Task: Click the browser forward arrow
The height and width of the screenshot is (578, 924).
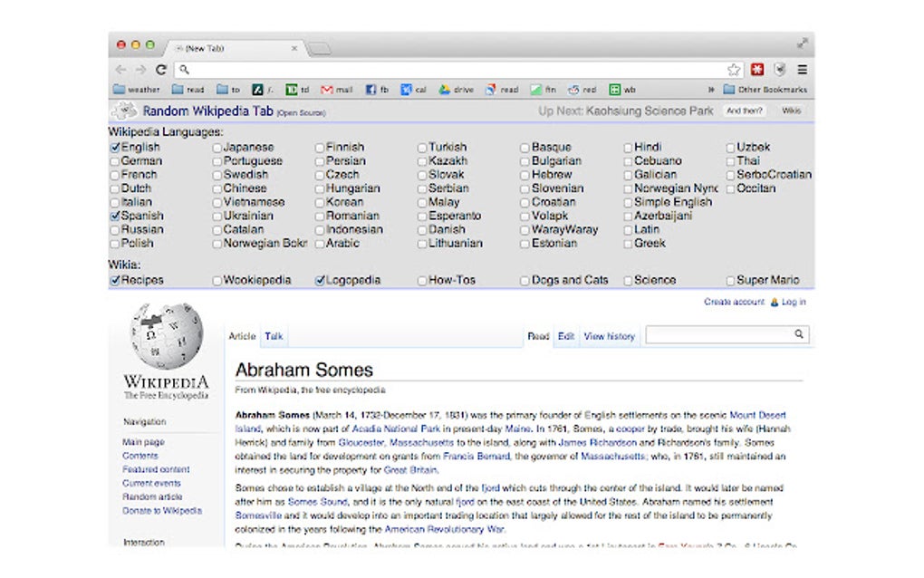Action: (x=140, y=70)
